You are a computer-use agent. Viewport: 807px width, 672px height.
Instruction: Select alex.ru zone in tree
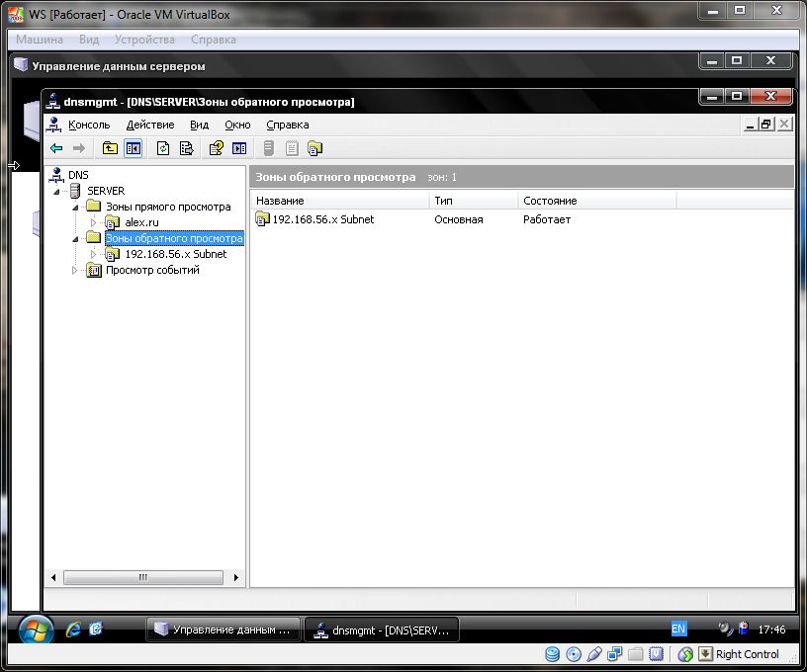142,222
